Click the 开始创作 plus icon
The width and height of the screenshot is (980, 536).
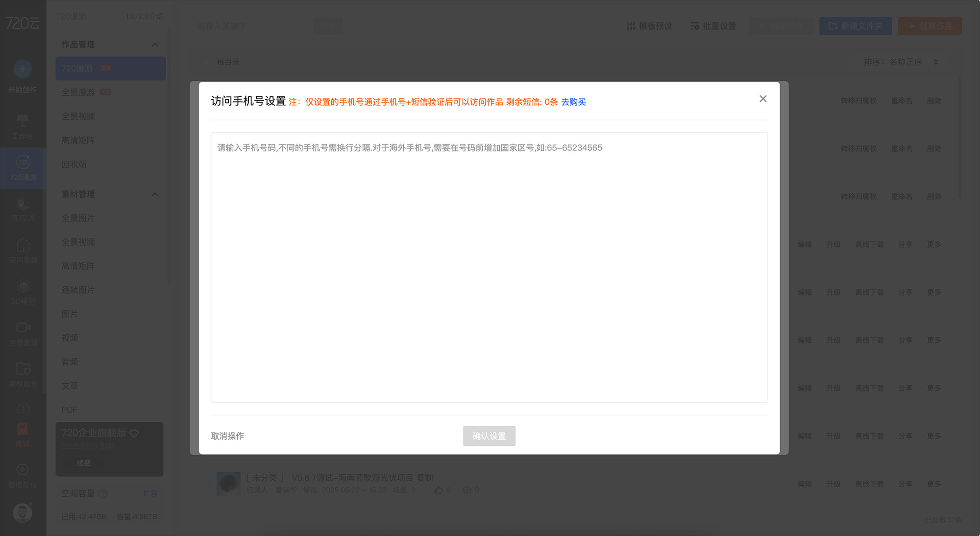pyautogui.click(x=23, y=69)
